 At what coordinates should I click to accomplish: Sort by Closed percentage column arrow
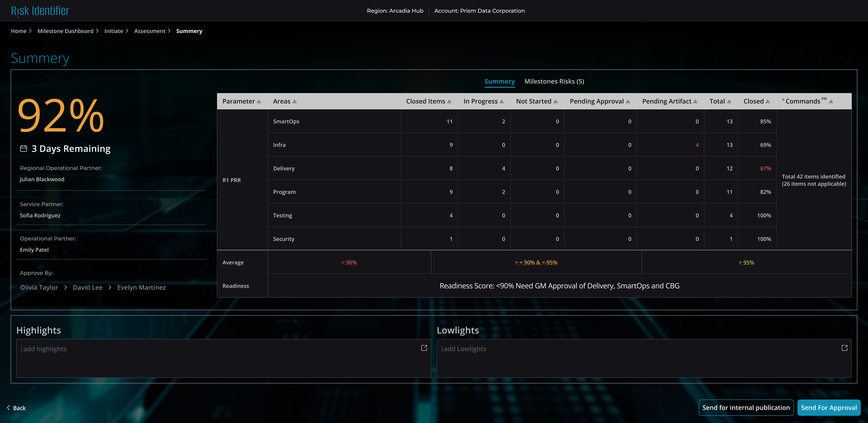[768, 101]
